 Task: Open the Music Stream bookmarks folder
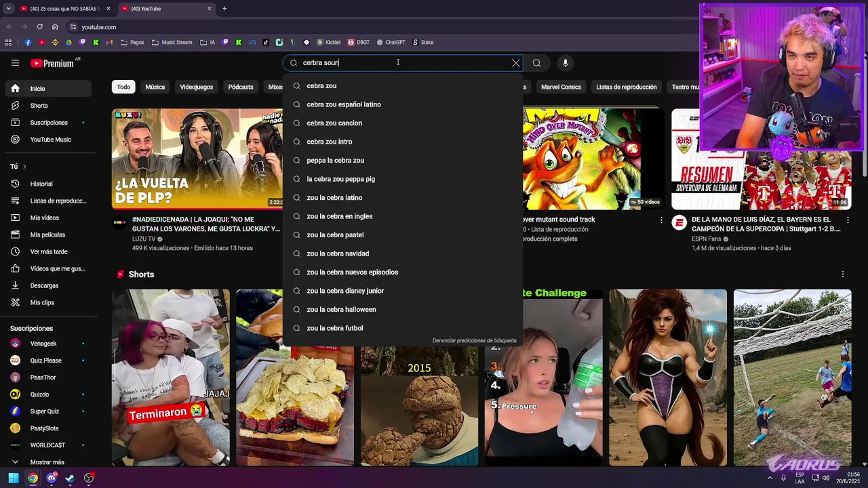tap(172, 42)
